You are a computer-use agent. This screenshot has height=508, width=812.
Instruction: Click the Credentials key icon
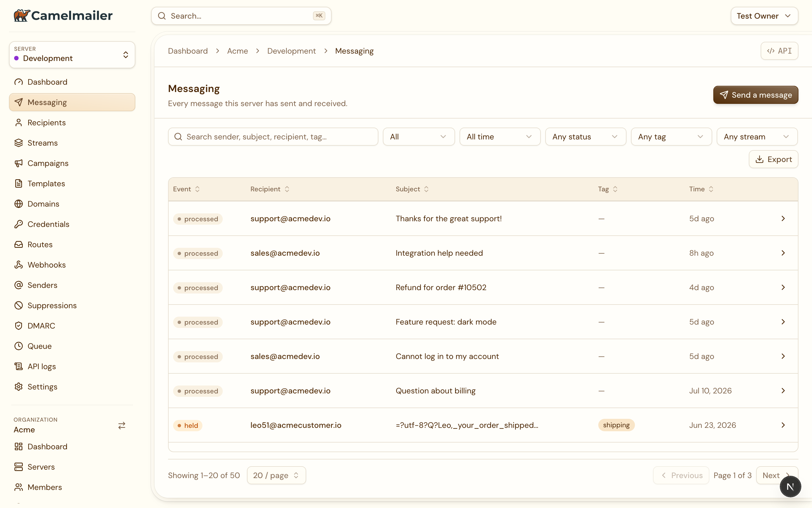click(x=18, y=224)
